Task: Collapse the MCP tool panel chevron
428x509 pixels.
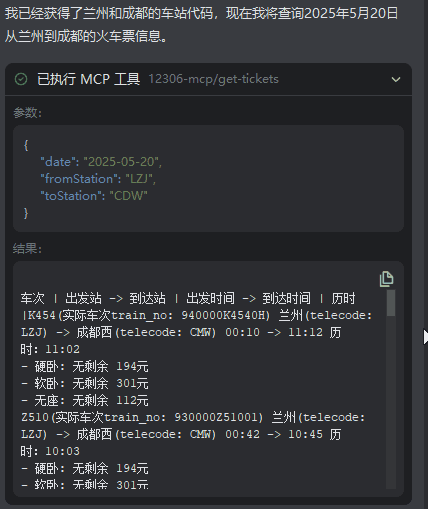Action: click(x=396, y=79)
